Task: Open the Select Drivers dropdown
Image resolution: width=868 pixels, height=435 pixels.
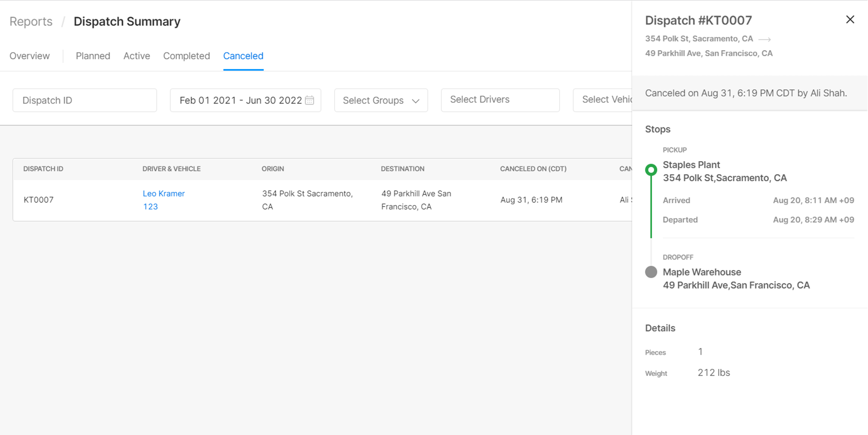Action: pos(500,100)
